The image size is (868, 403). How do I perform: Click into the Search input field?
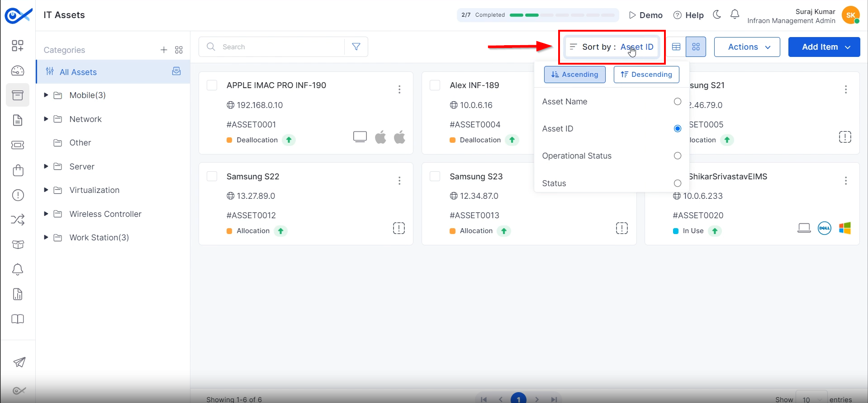pyautogui.click(x=280, y=47)
